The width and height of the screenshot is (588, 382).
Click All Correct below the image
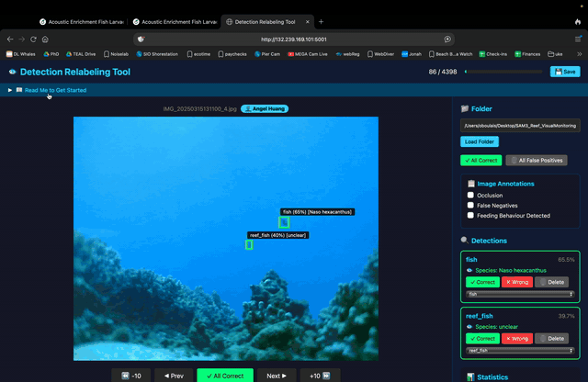225,376
